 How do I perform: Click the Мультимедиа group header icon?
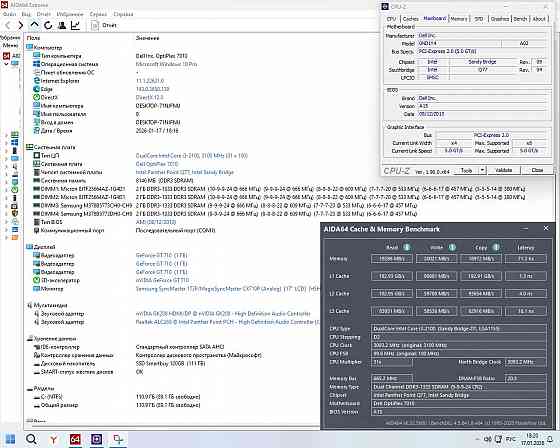pos(29,305)
